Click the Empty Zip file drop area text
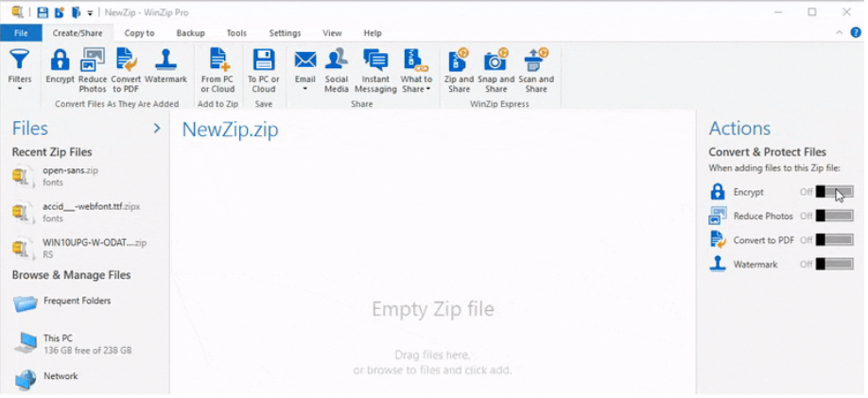The width and height of the screenshot is (868, 398). click(x=433, y=309)
